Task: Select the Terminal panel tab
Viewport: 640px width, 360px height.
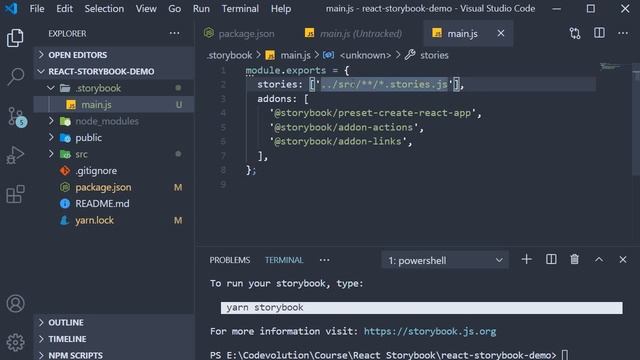Action: point(284,260)
